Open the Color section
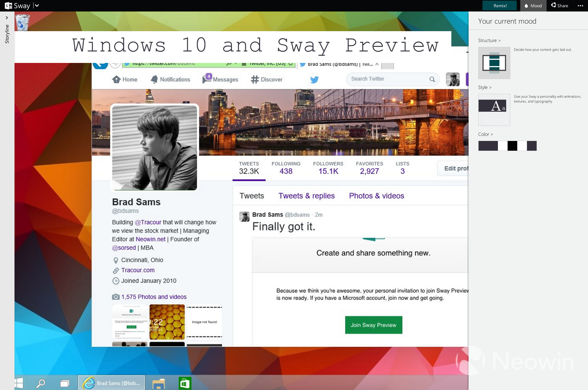Screen dimensions: 588x390 tap(485, 134)
